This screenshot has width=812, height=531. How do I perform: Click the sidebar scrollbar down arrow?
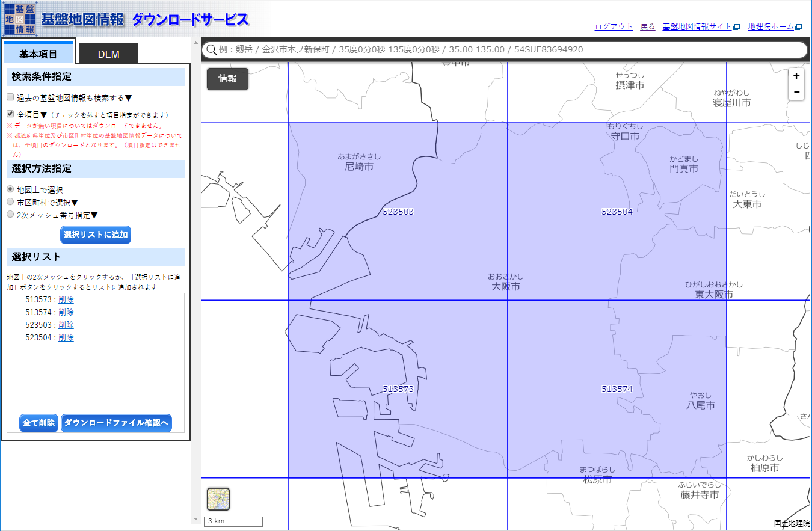click(195, 519)
